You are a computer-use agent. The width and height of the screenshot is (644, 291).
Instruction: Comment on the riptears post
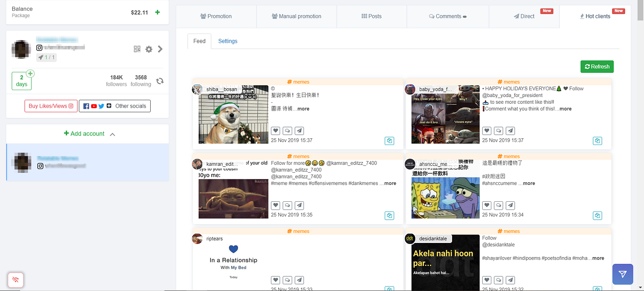click(287, 280)
